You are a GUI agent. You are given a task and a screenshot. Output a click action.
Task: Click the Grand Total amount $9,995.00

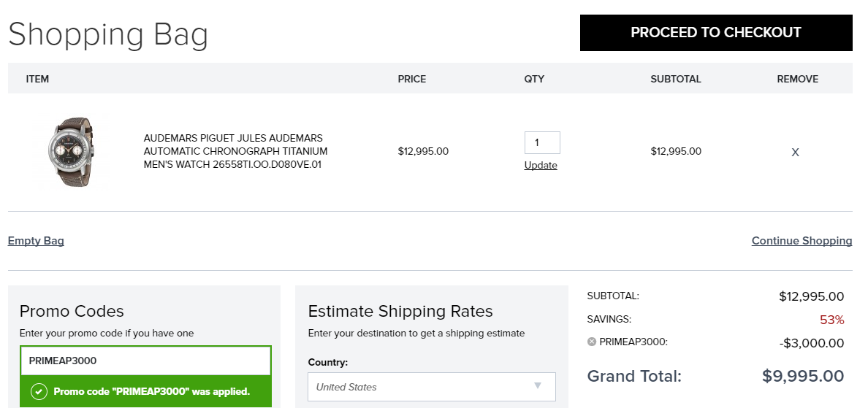[803, 377]
